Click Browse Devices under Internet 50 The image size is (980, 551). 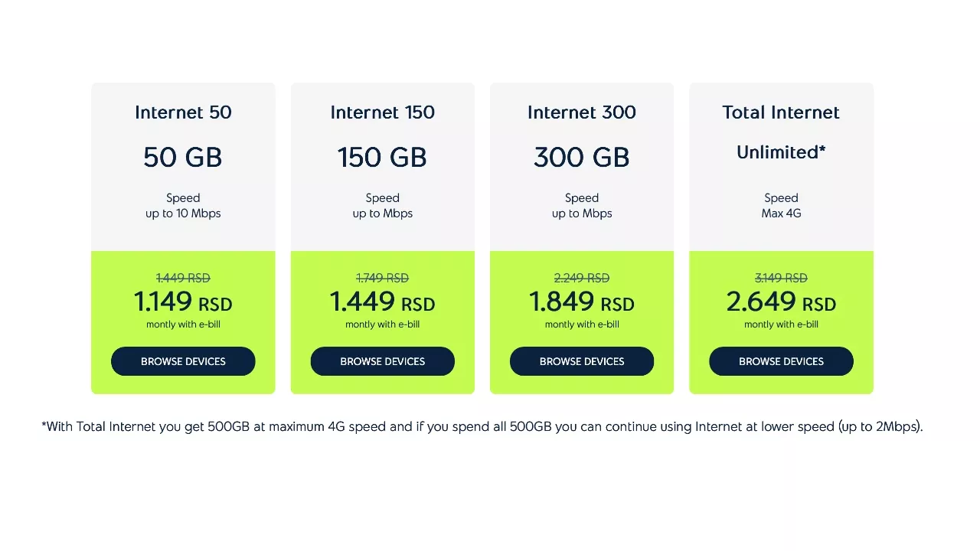tap(183, 361)
